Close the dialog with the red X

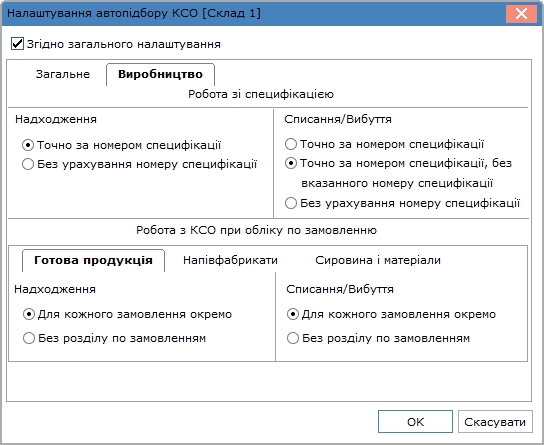click(x=521, y=14)
